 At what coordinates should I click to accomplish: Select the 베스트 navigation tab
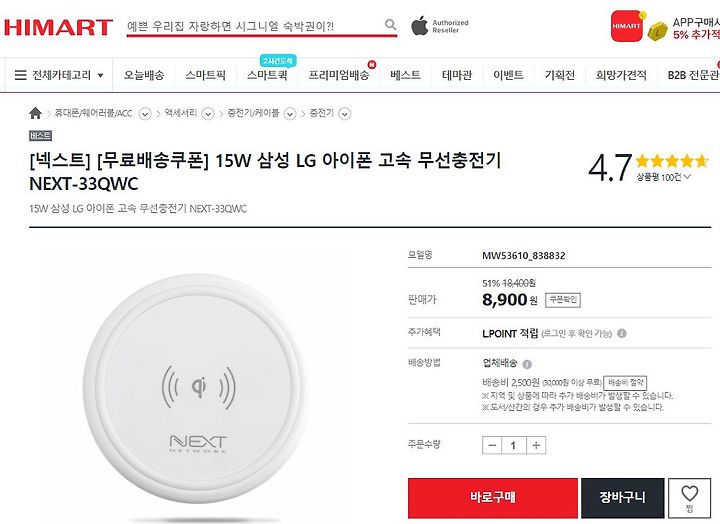(405, 75)
